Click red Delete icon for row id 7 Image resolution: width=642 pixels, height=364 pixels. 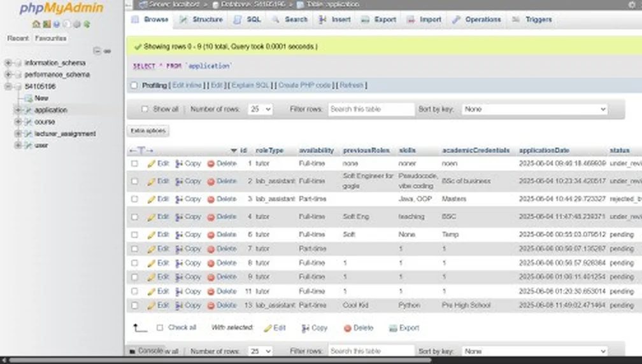point(211,249)
